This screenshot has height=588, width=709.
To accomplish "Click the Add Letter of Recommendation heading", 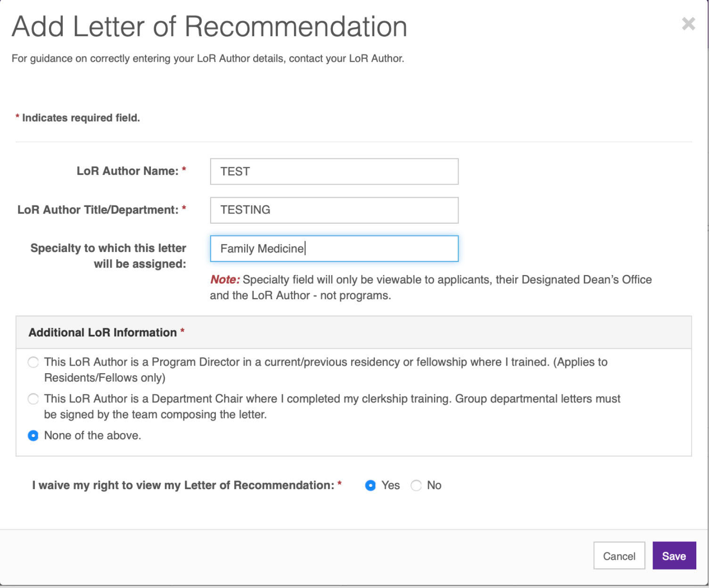I will pos(209,26).
